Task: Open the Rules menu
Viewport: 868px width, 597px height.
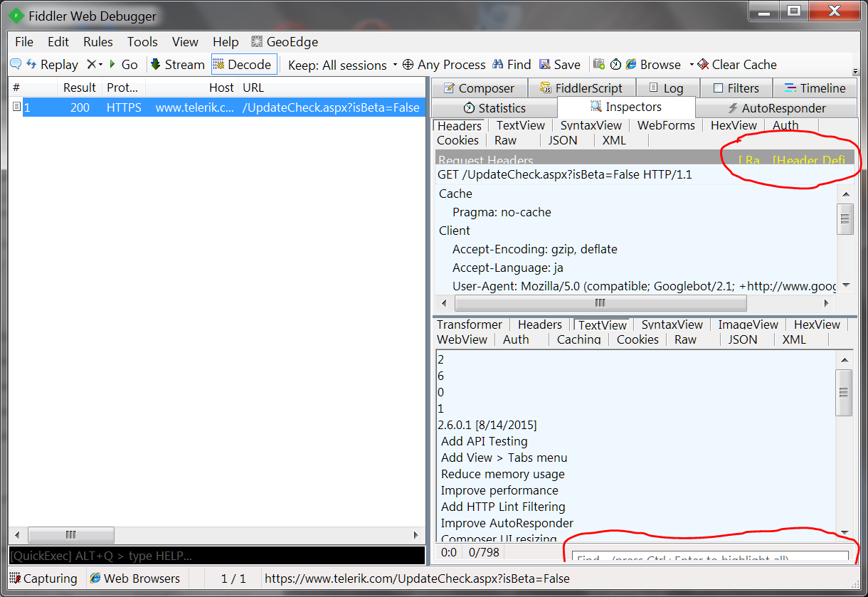Action: click(98, 42)
